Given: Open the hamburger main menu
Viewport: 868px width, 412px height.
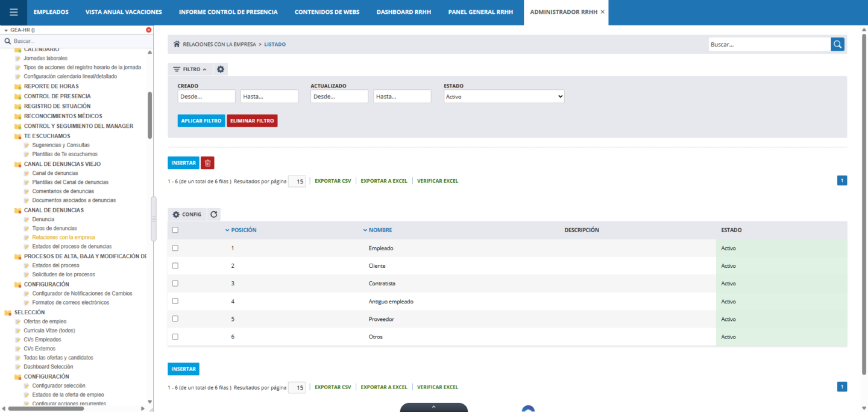Looking at the screenshot, I should (x=13, y=12).
